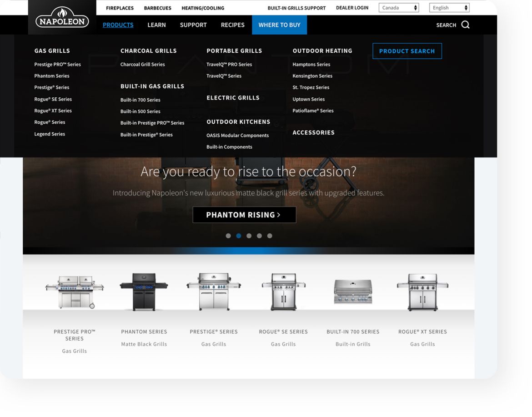Viewport: 532px width, 417px height.
Task: Click the Phantom Rising banner button
Action: click(x=244, y=214)
